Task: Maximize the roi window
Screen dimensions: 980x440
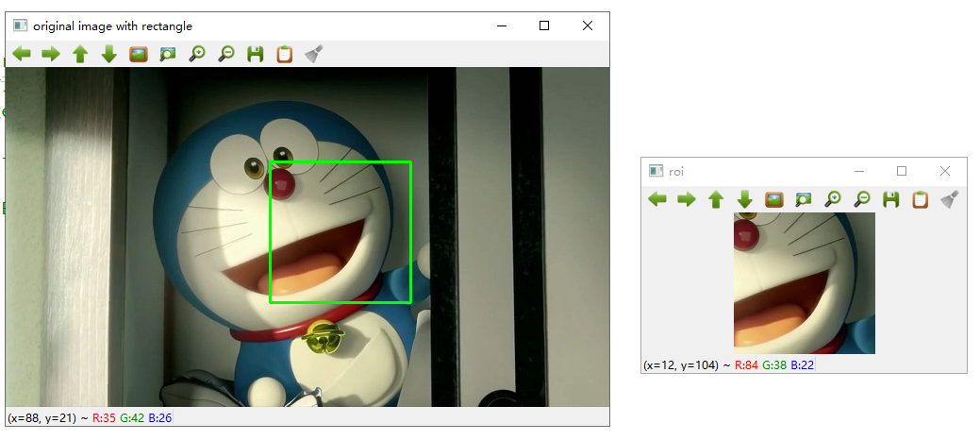Action: [x=902, y=171]
